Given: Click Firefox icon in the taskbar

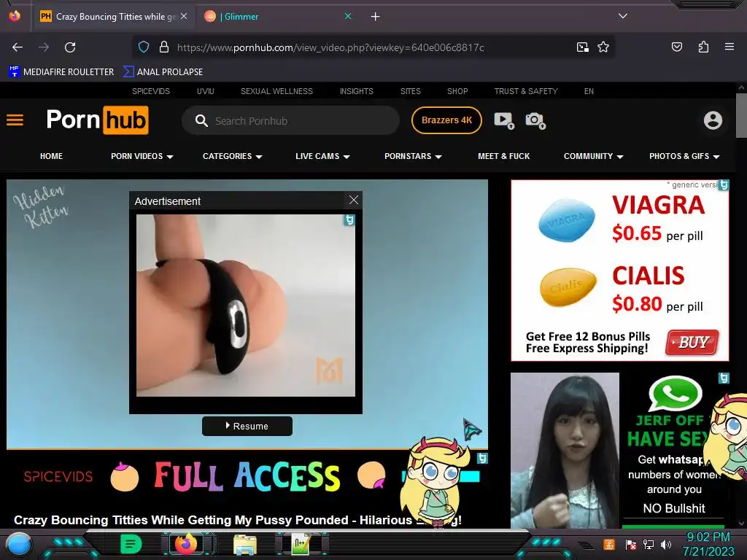Looking at the screenshot, I should [x=186, y=544].
